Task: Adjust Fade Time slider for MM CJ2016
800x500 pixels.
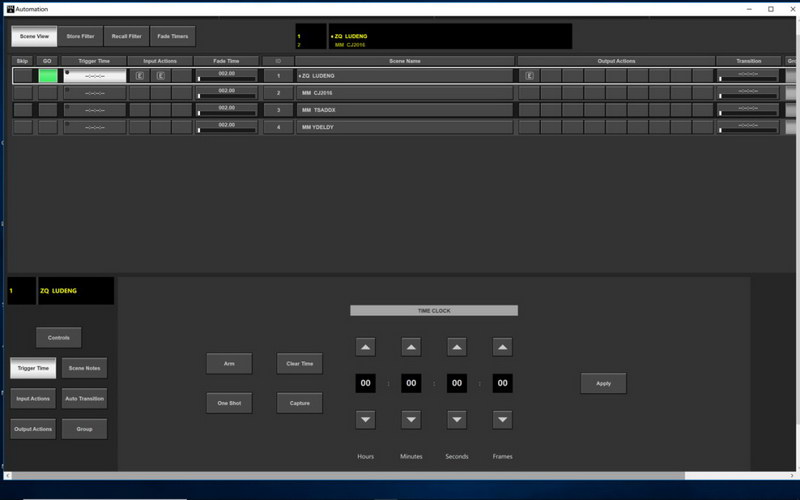Action: [227, 96]
